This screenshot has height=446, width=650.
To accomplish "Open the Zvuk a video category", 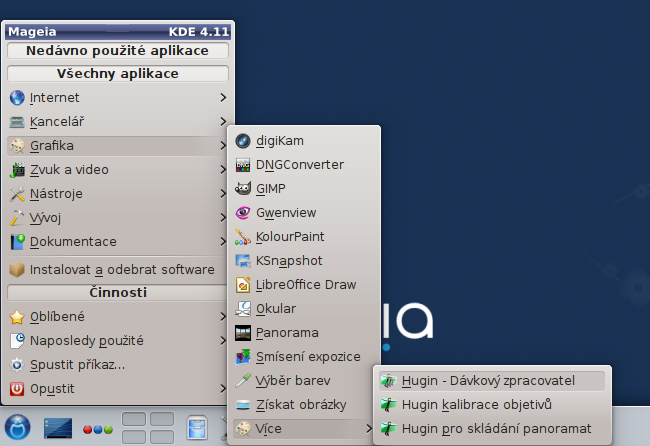I will pos(118,170).
